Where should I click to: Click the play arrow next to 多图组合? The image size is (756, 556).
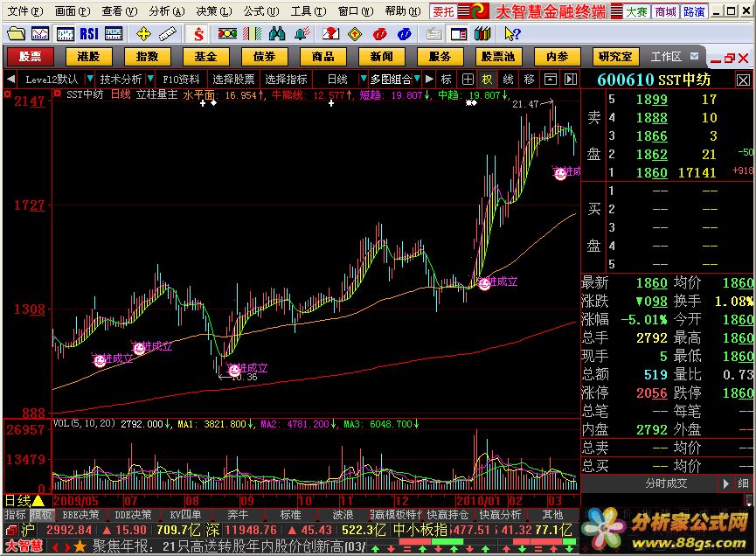(x=429, y=79)
